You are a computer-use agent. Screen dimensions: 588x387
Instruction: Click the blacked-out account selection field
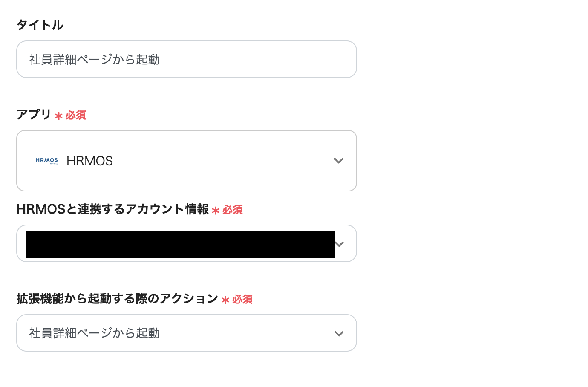[180, 244]
